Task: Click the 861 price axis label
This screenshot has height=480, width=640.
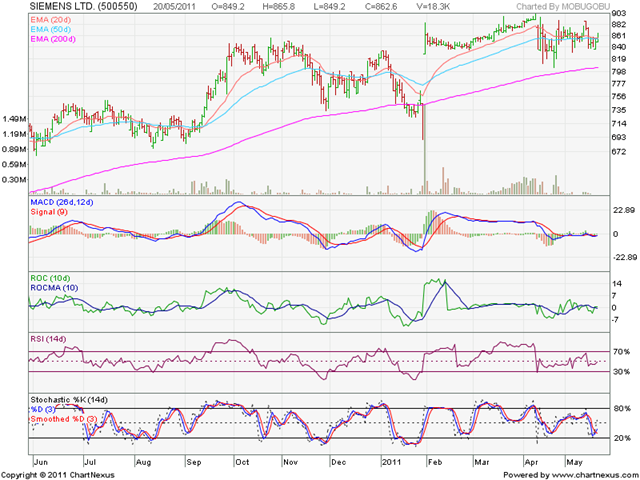Action: (619, 36)
